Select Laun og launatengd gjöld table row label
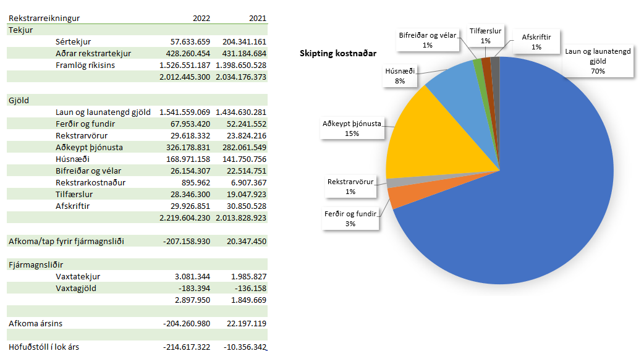 (x=103, y=112)
